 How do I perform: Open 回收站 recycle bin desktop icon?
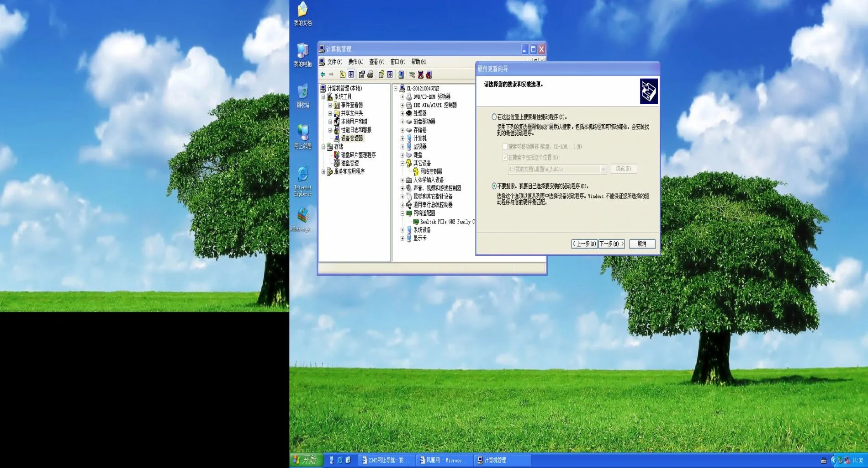[303, 96]
